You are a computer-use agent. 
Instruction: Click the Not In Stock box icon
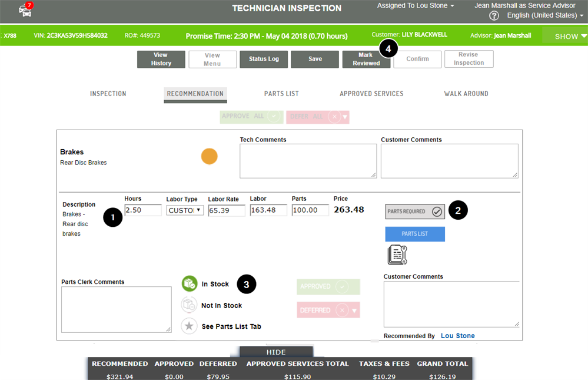click(190, 305)
